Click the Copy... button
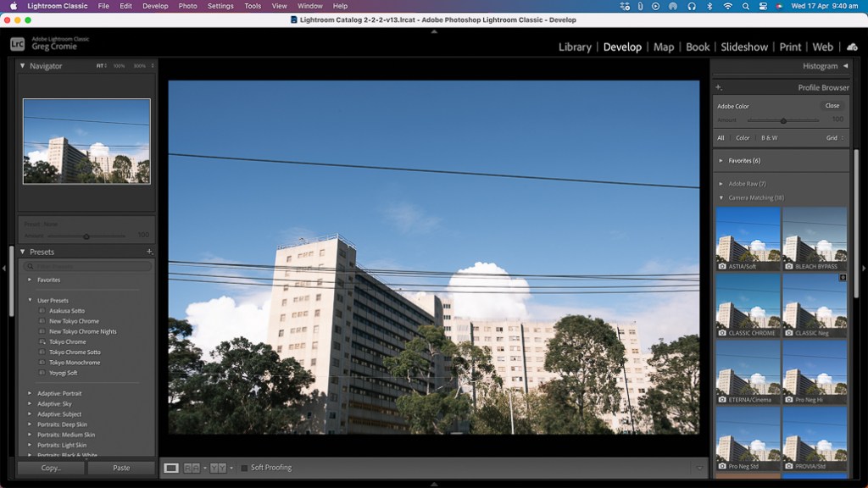 point(51,468)
